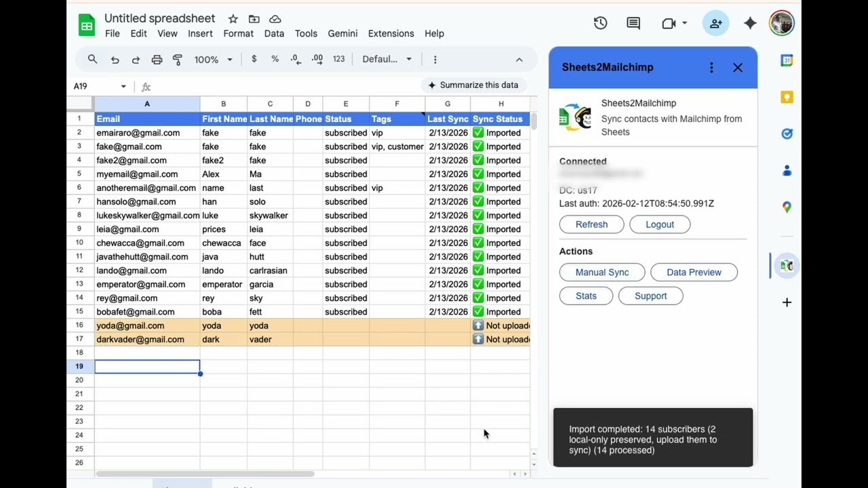The height and width of the screenshot is (488, 868).
Task: Close the Sheets2Mailchimp panel
Action: [738, 67]
